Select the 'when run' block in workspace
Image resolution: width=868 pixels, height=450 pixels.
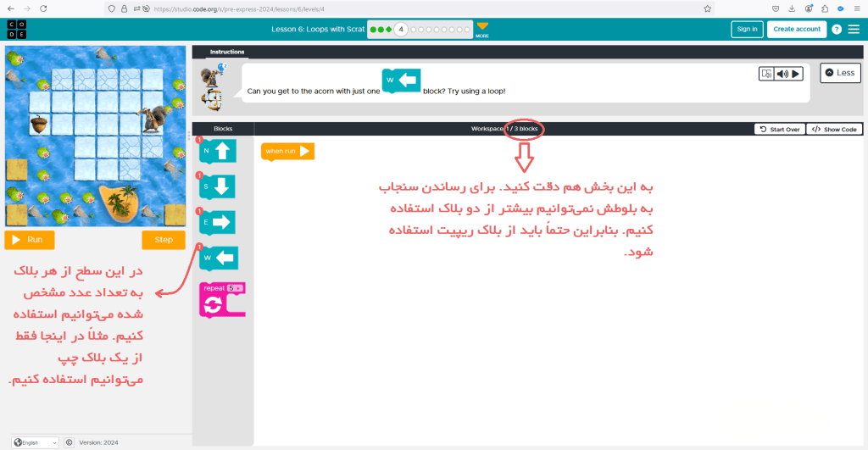[287, 152]
